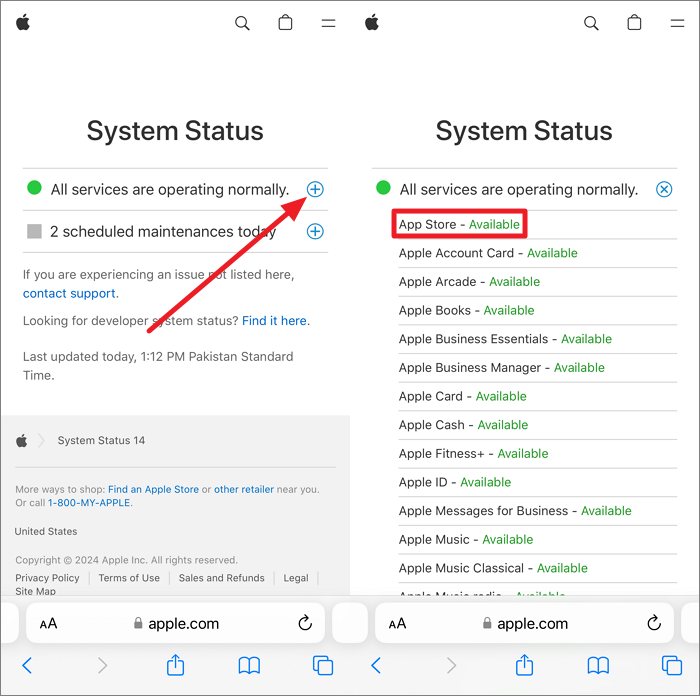
Task: Open Bookmarks in the right Safari toolbar
Action: pos(598,665)
